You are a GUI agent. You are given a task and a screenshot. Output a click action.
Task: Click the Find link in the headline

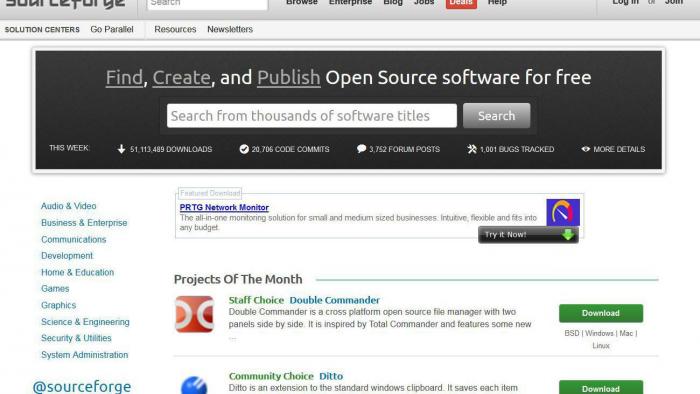click(x=124, y=78)
